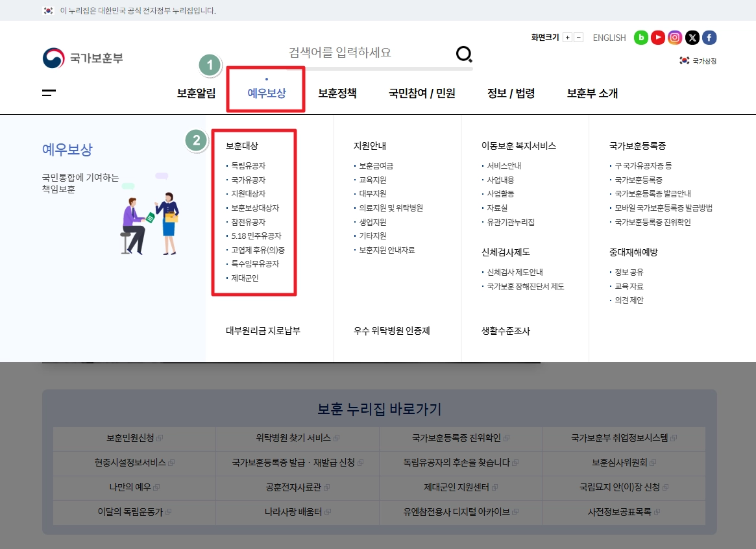Open the 보훈급여금 link under 지원안내
Viewport: 756px width, 549px height.
click(375, 165)
